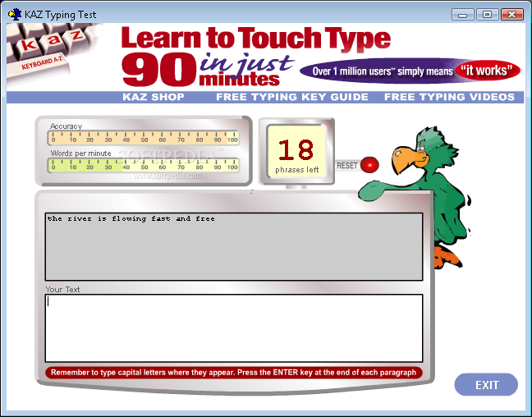The height and width of the screenshot is (417, 532).
Task: Click the "it works" red badge
Action: tap(487, 71)
